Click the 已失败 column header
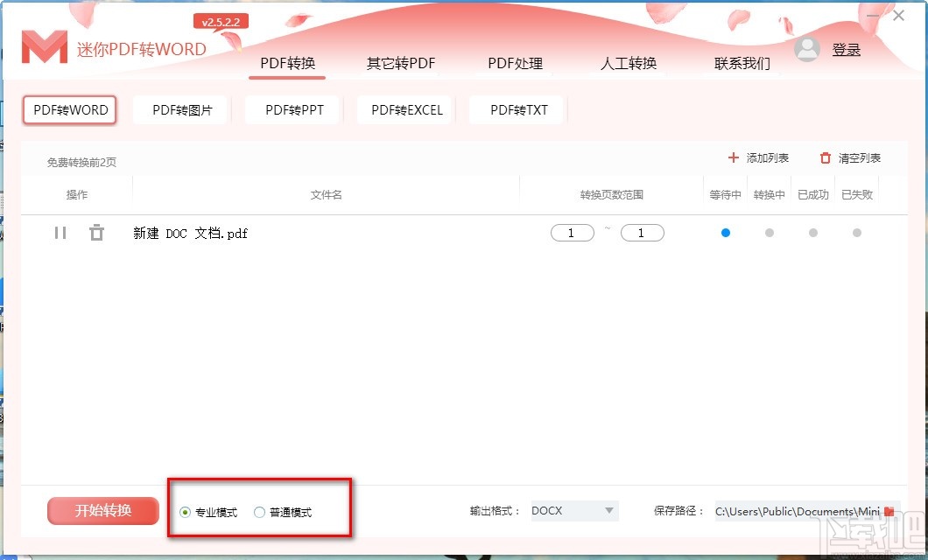The width and height of the screenshot is (928, 560). click(x=857, y=194)
